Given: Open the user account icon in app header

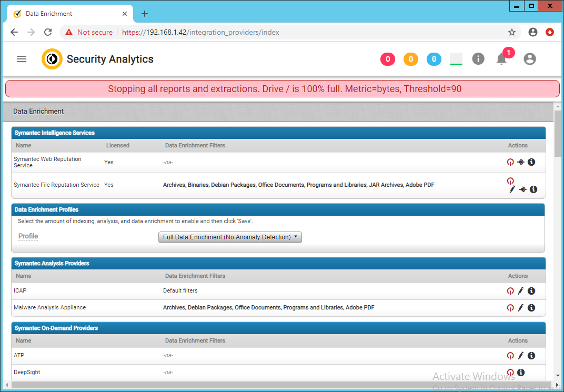Looking at the screenshot, I should [530, 59].
